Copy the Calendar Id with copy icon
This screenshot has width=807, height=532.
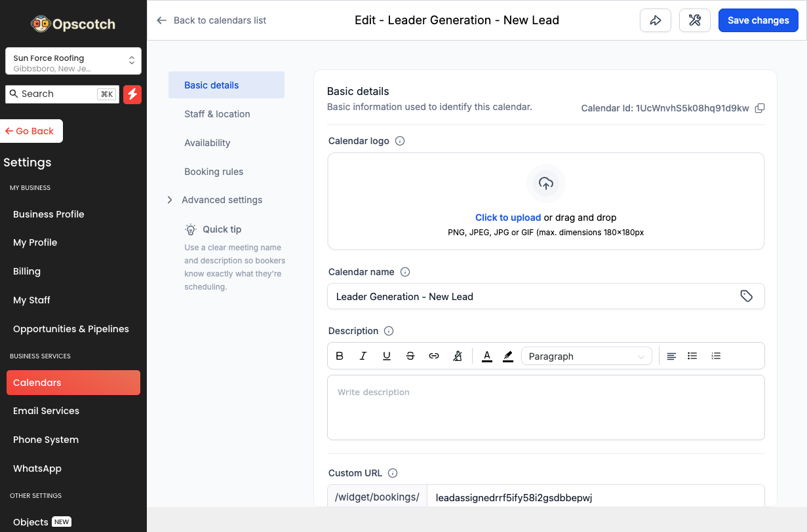760,108
